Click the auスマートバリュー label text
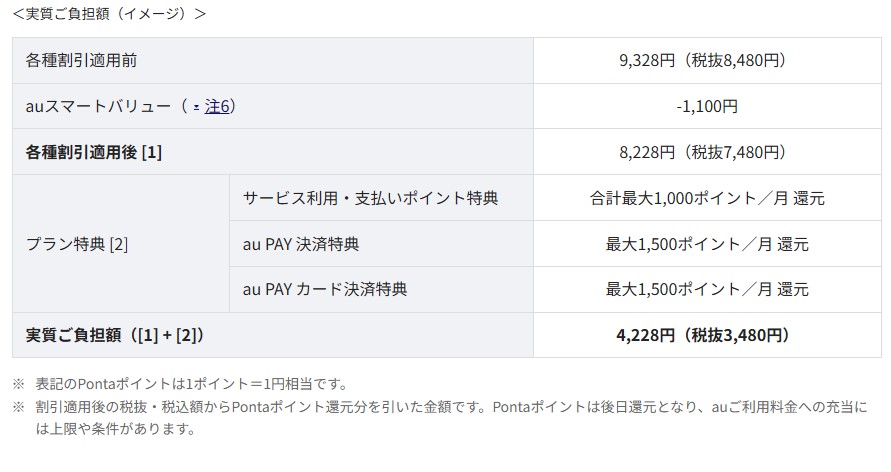 [x=98, y=106]
